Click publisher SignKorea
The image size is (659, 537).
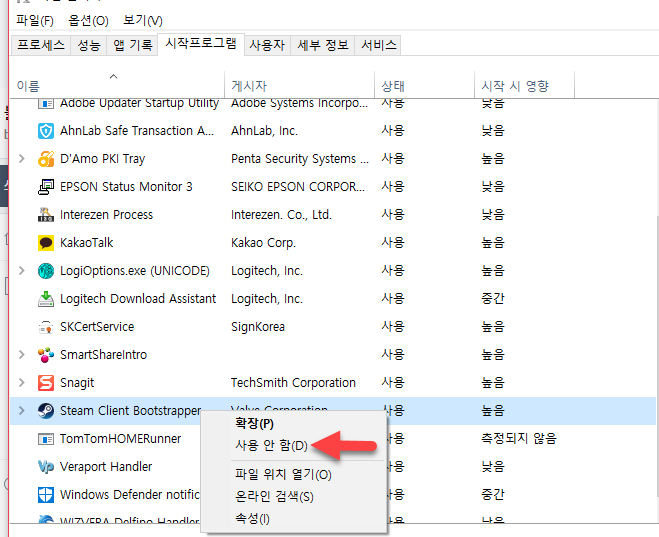[x=258, y=327]
